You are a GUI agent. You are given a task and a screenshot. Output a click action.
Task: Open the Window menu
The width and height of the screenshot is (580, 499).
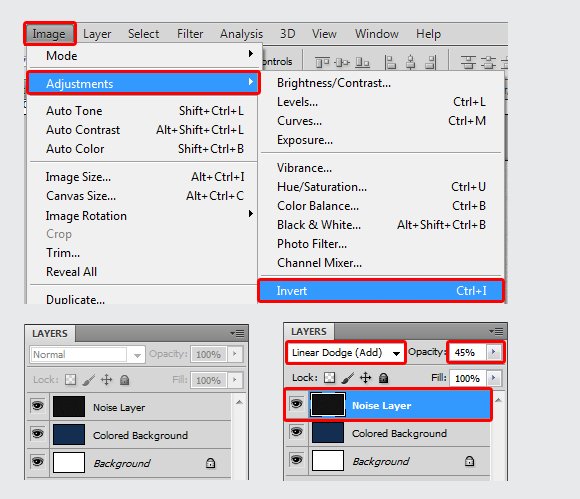(x=377, y=34)
